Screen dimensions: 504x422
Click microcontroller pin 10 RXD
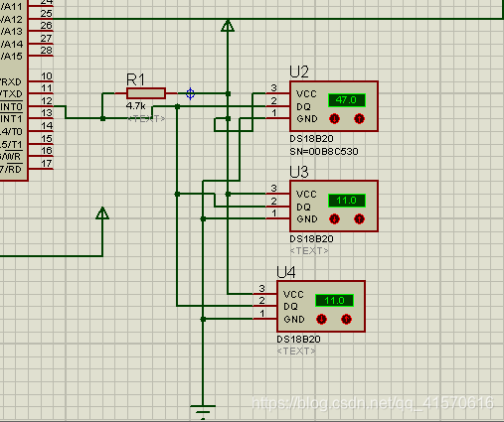click(41, 81)
